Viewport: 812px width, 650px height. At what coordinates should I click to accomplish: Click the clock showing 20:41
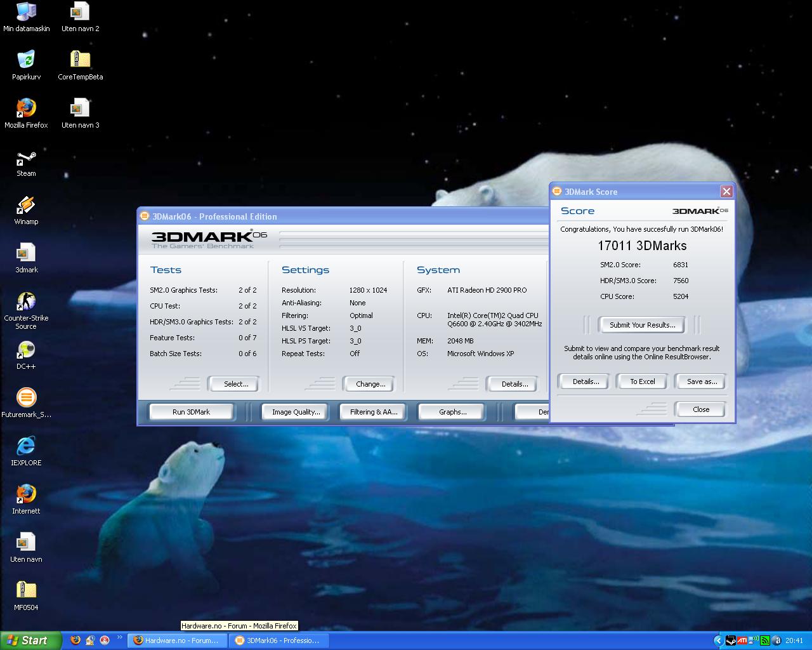794,640
